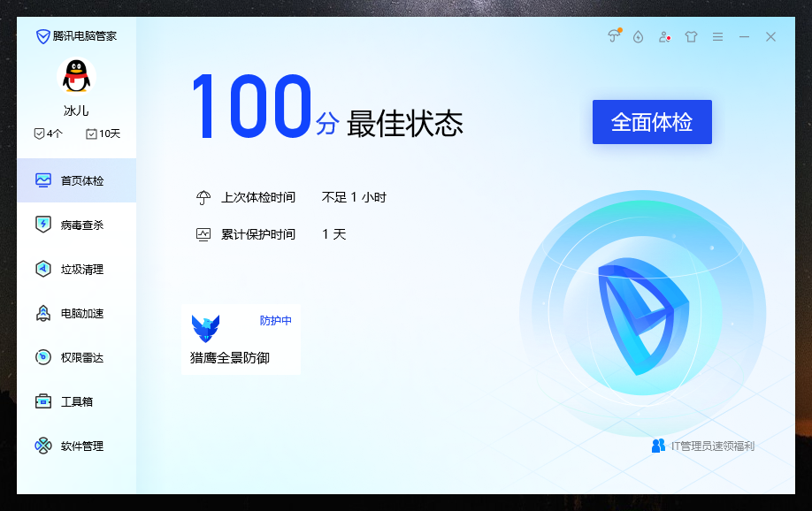Screen dimensions: 812x511
Task: Click the umbrella icon beside 上次体检时间
Action: [203, 197]
